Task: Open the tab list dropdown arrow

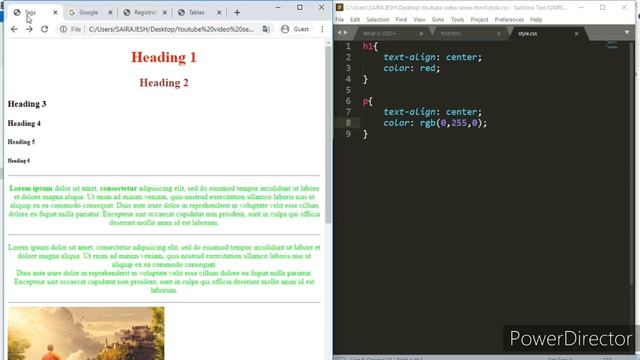Action: point(627,33)
